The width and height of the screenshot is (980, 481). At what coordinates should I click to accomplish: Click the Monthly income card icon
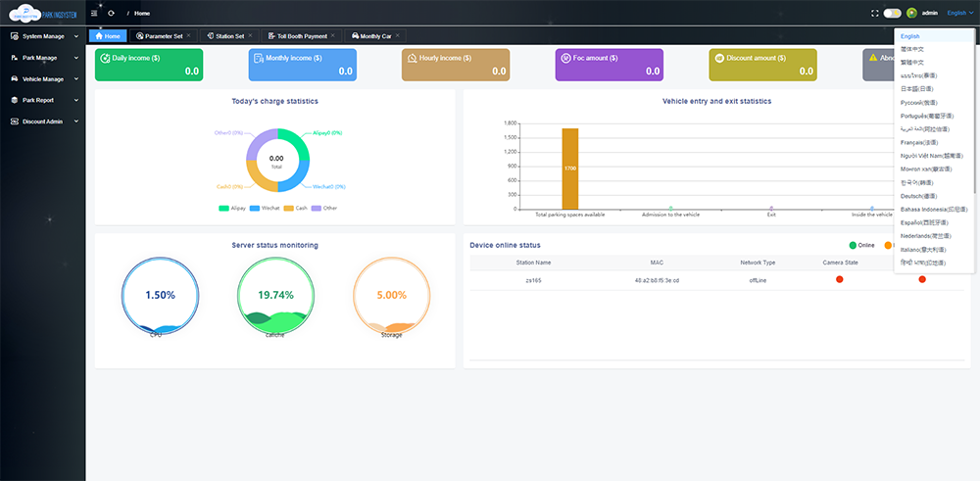pyautogui.click(x=258, y=59)
